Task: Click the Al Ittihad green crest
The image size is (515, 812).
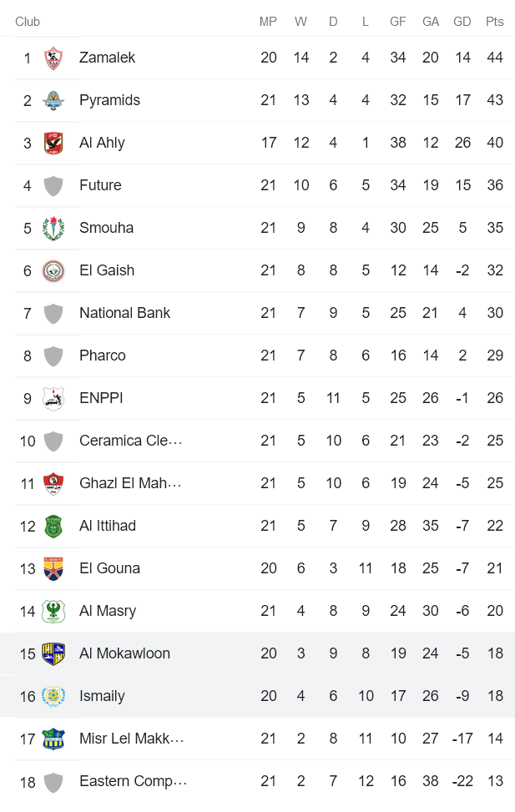Action: 52,526
